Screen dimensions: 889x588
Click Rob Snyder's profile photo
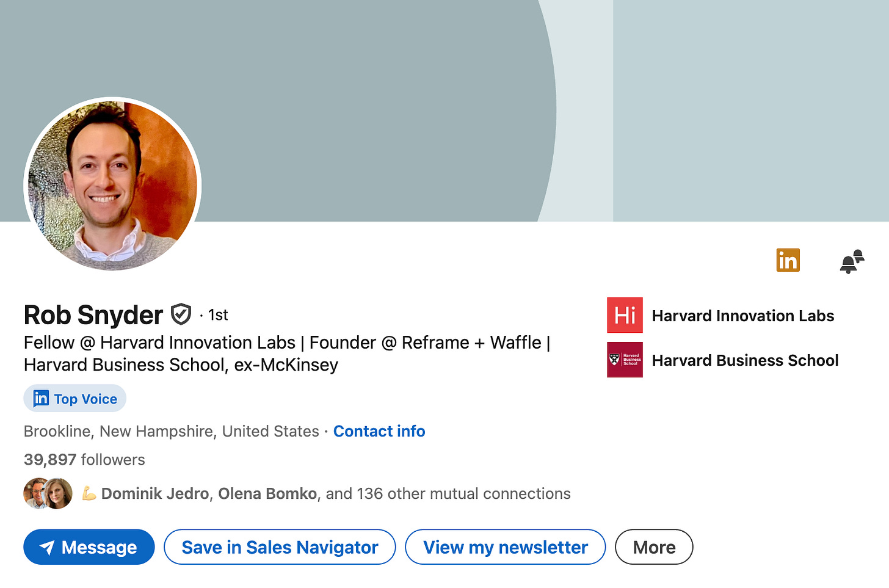point(112,185)
